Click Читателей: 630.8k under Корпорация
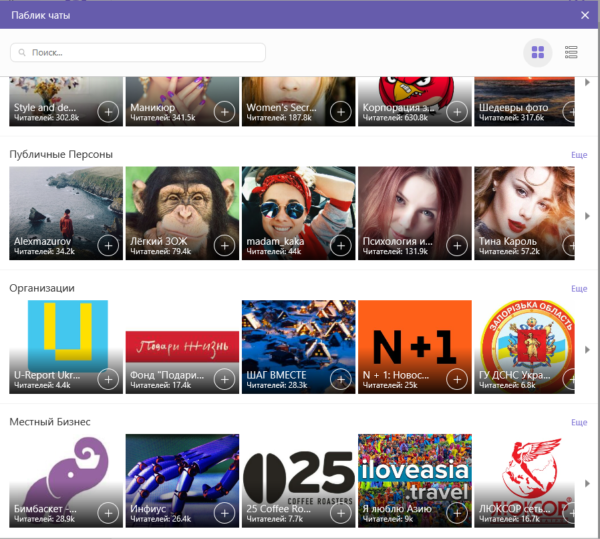 [395, 118]
